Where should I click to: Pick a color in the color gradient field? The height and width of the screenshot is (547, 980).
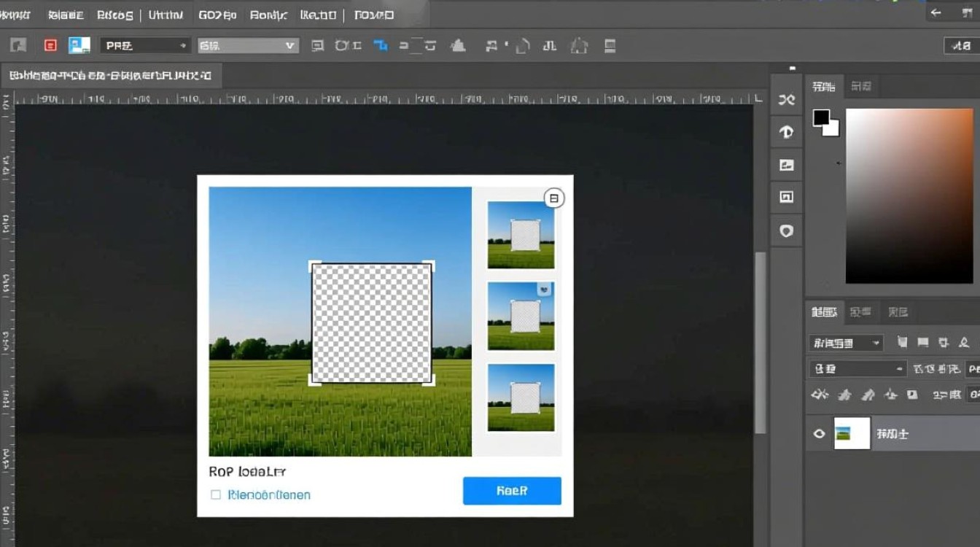909,195
